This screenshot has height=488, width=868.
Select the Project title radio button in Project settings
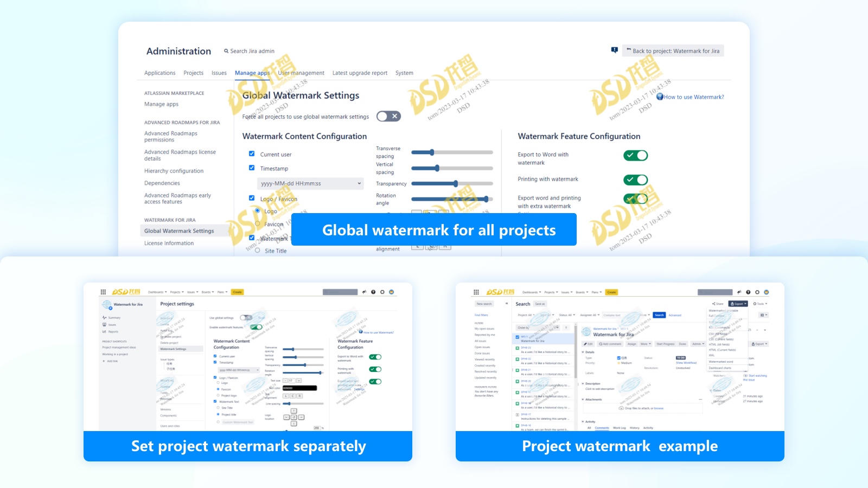(218, 414)
